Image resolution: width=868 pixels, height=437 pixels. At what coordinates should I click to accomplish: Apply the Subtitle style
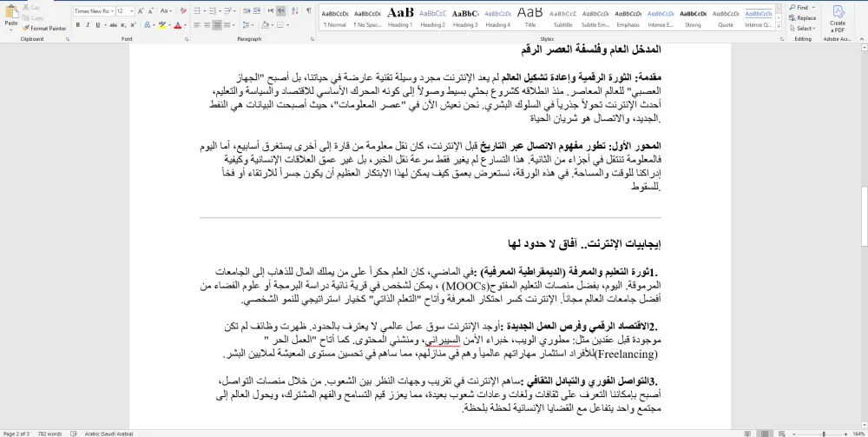[563, 17]
